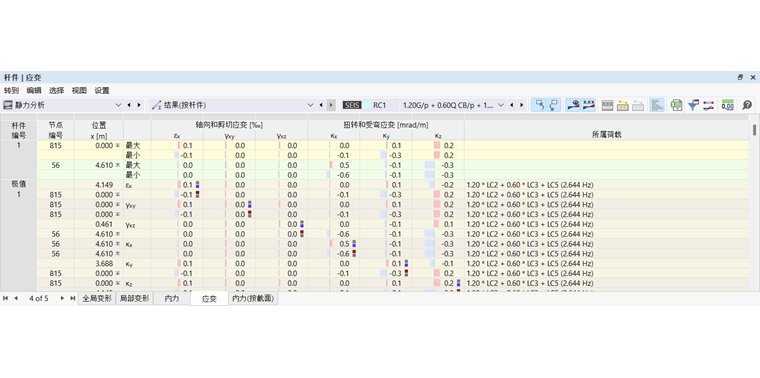Open the result filter funnel icon
This screenshot has width=760, height=378.
pyautogui.click(x=693, y=105)
